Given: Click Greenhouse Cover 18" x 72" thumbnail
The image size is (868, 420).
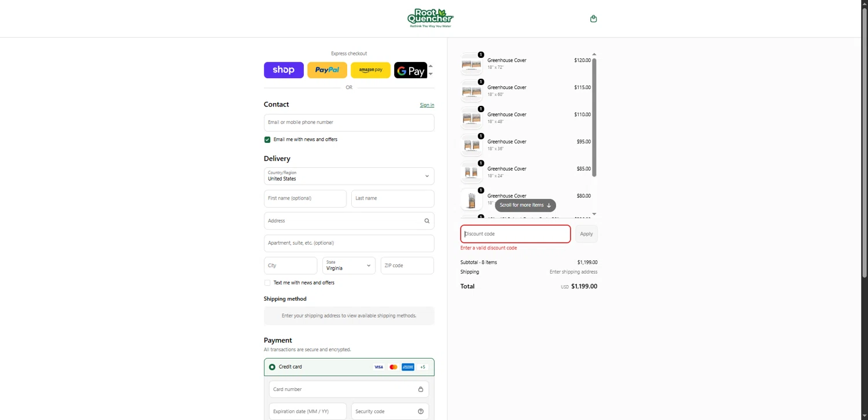Looking at the screenshot, I should (x=472, y=64).
